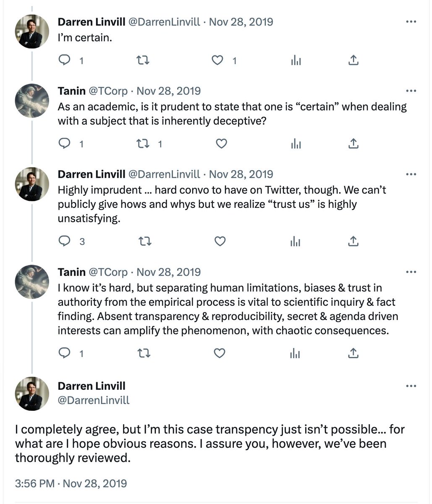Open @TCorp handle on "As an academic" tweet
The width and height of the screenshot is (432, 504).
108,91
